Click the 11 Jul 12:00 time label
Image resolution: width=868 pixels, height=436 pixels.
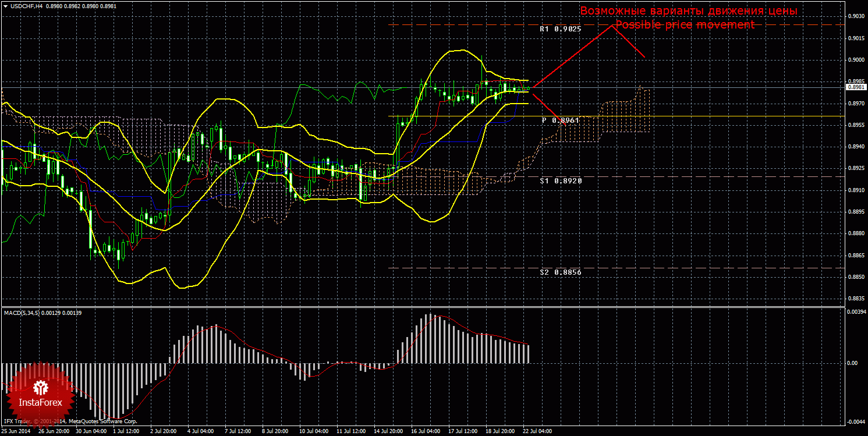(x=352, y=432)
